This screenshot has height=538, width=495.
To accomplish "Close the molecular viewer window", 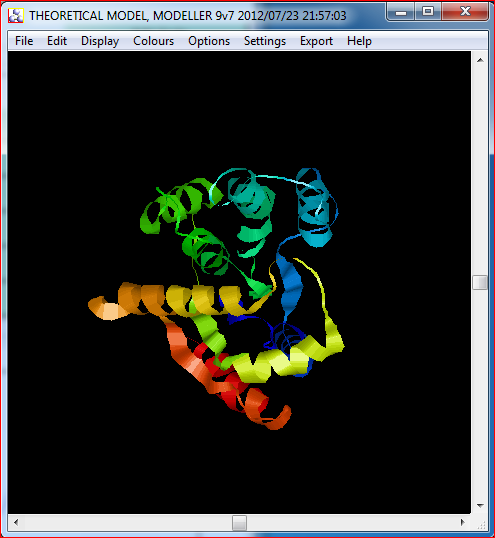I will (465, 12).
